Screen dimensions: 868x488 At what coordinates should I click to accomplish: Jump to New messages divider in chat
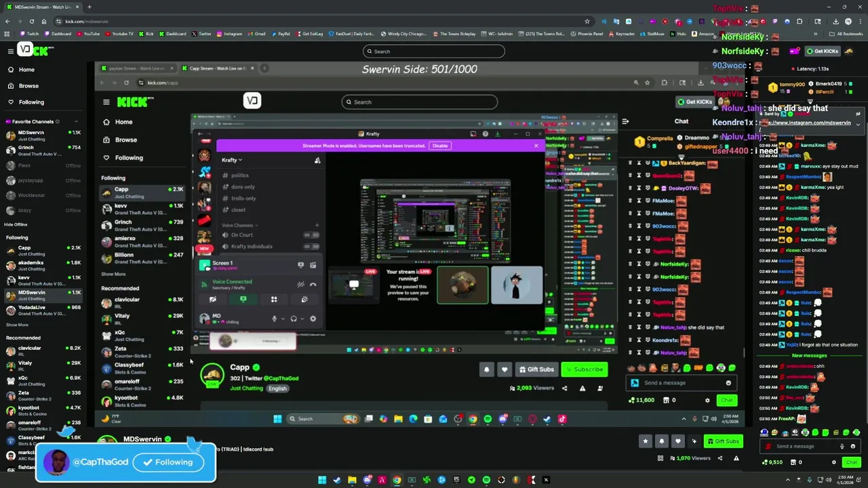point(809,356)
